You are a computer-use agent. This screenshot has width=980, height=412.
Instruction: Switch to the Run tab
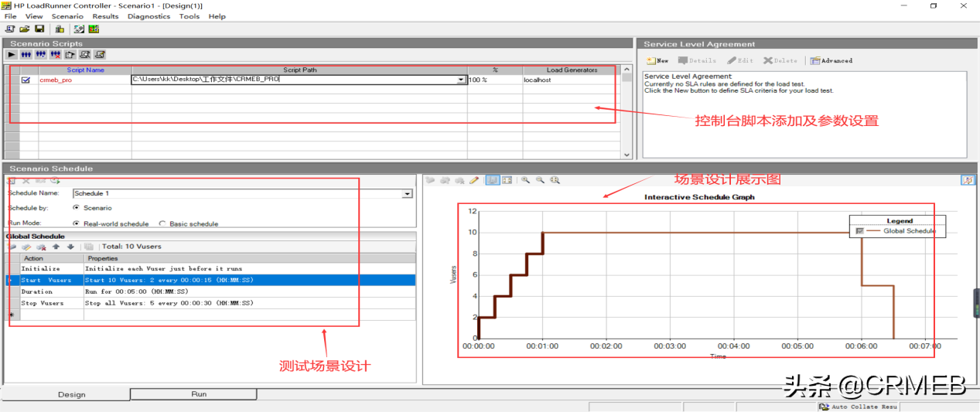(x=199, y=394)
